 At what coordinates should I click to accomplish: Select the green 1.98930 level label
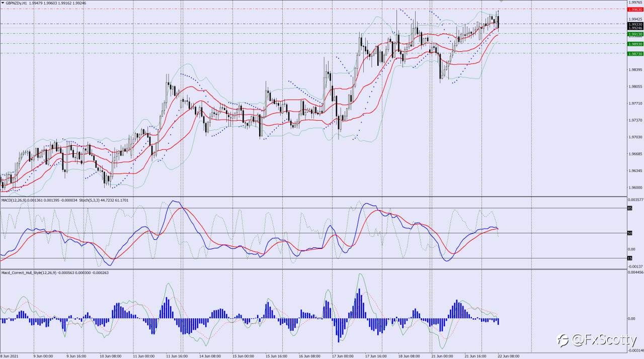tap(635, 44)
